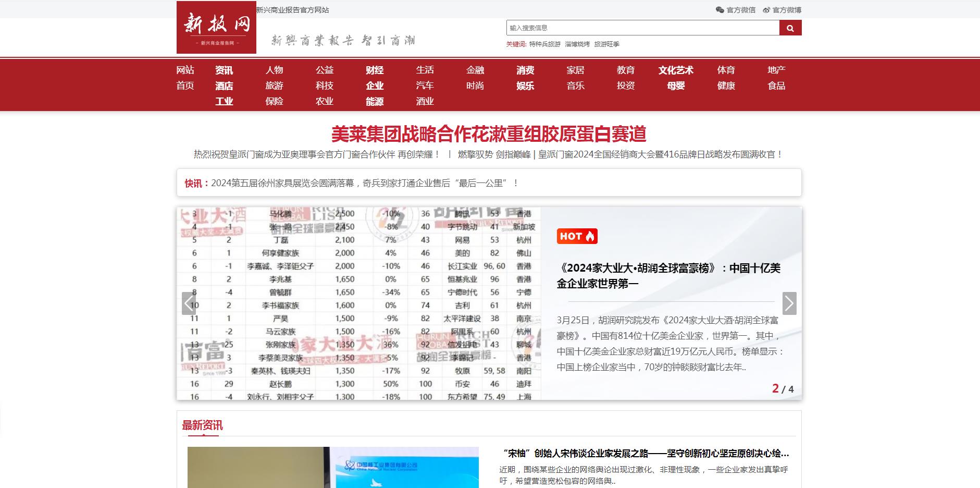980x488 pixels.
Task: Open the 科技 navigation item
Action: (324, 86)
